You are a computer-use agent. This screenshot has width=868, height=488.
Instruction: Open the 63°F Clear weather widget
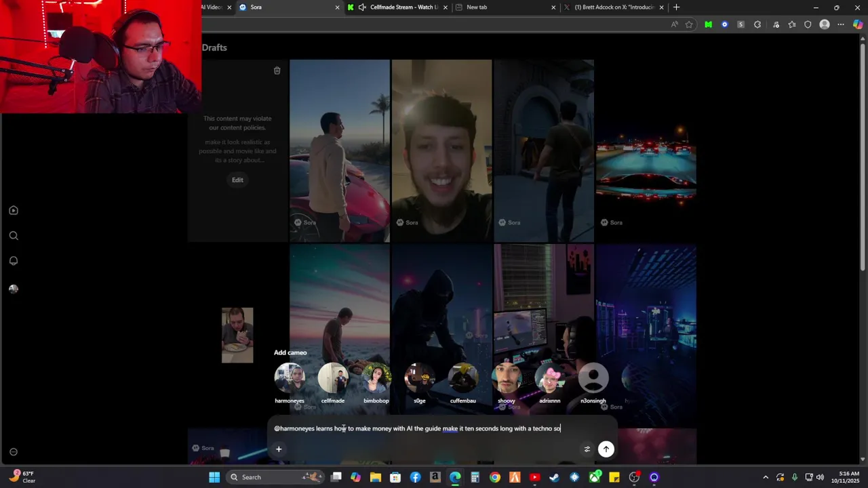(22, 477)
